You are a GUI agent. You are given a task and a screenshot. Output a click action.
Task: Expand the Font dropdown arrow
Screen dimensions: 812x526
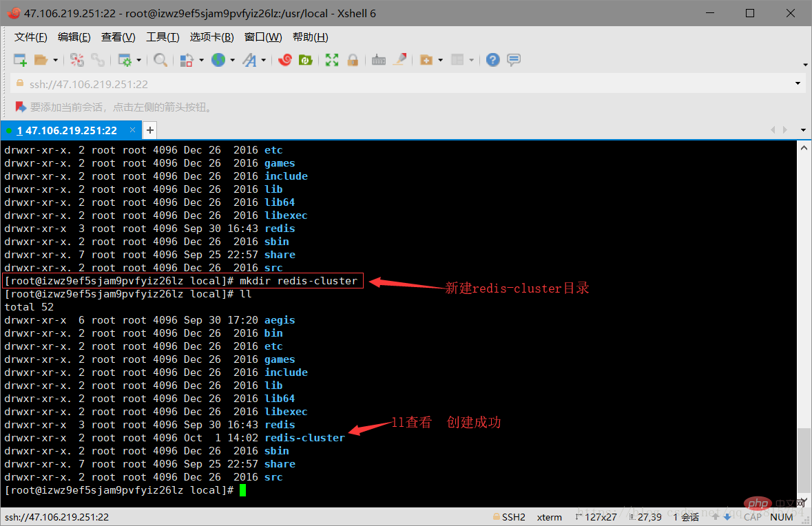264,60
